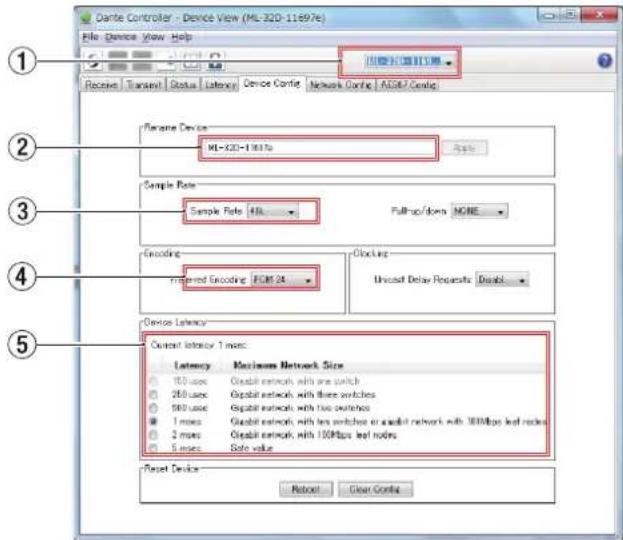Switch to the Status tab

click(x=183, y=85)
